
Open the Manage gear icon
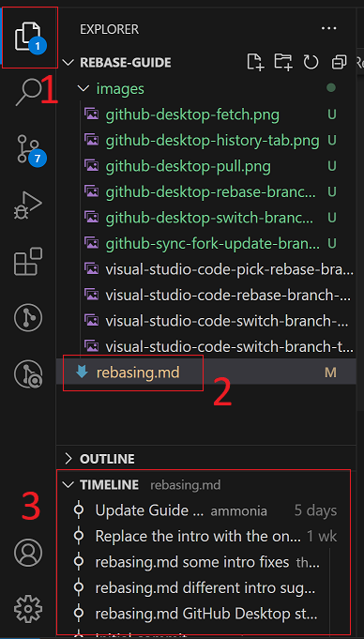click(28, 608)
